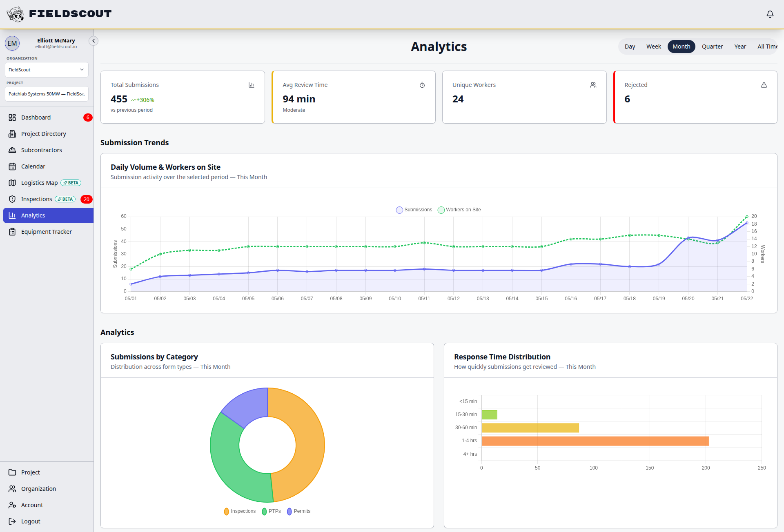784x532 pixels.
Task: Click the stopwatch icon on Avg Review Time
Action: point(422,85)
